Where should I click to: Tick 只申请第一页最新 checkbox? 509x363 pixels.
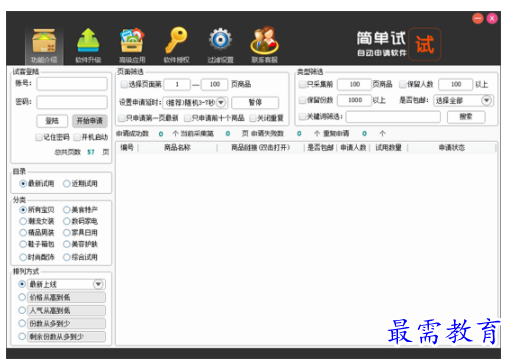[x=122, y=118]
